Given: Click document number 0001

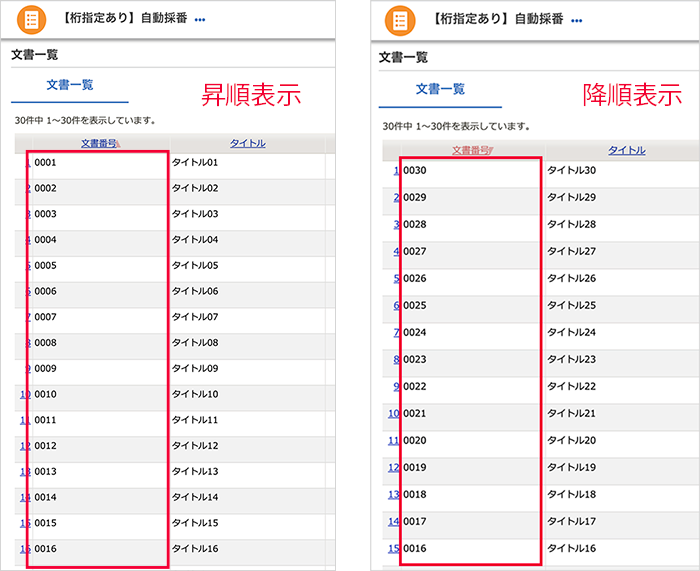Looking at the screenshot, I should coord(46,163).
